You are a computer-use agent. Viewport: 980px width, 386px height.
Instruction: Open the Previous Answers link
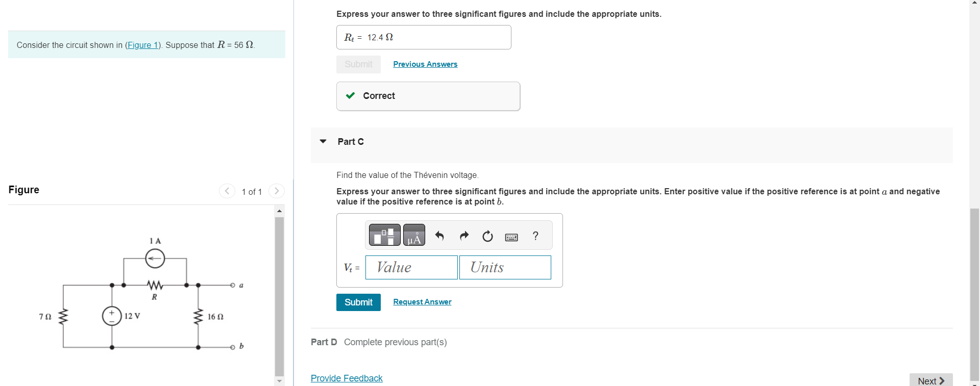[x=425, y=64]
